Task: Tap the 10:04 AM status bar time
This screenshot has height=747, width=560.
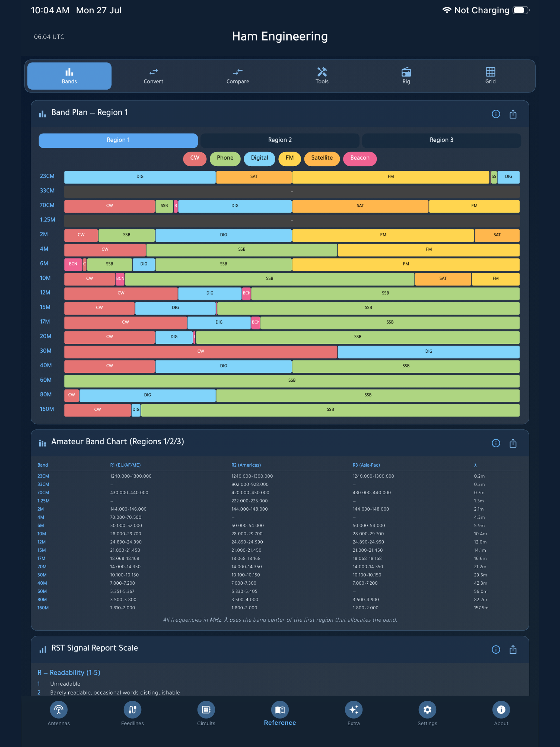Action: pyautogui.click(x=50, y=10)
